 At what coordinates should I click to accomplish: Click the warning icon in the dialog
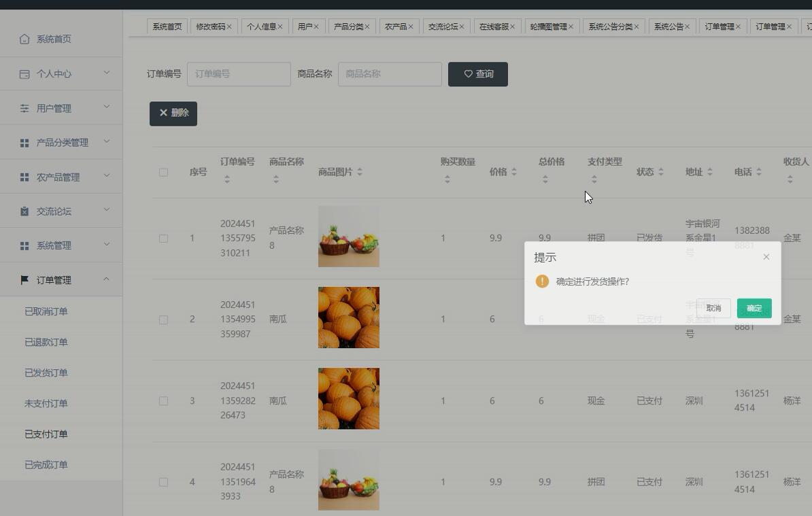[542, 281]
